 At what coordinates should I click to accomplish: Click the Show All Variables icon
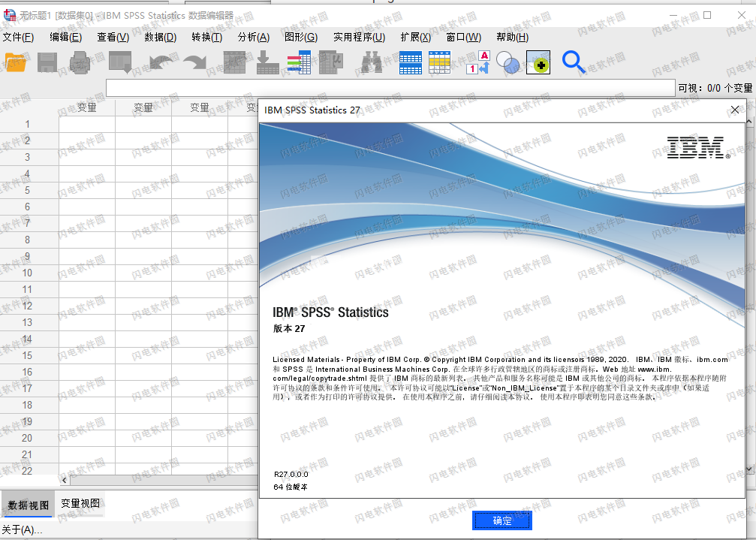click(x=538, y=62)
